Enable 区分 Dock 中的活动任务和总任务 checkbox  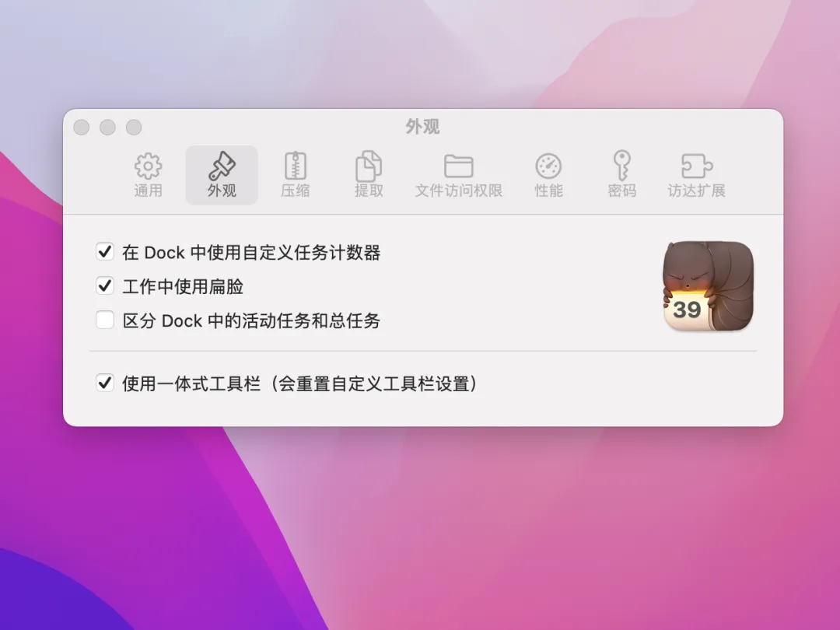tap(105, 320)
